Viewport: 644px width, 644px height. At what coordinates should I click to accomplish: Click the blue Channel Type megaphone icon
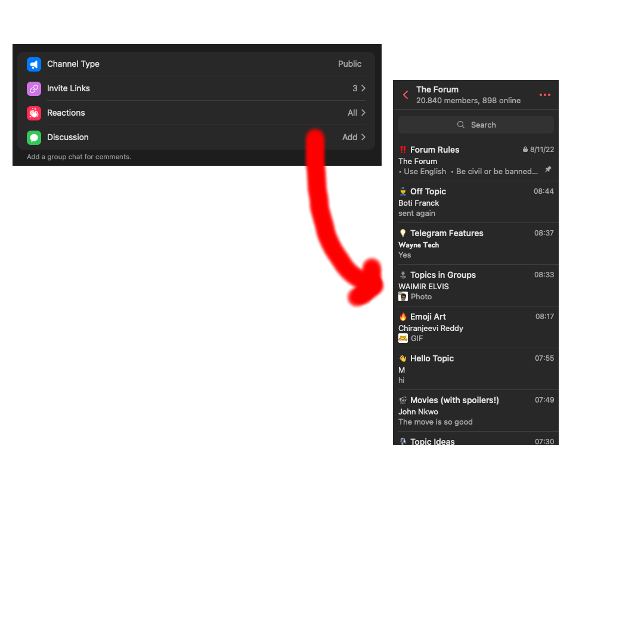(34, 64)
